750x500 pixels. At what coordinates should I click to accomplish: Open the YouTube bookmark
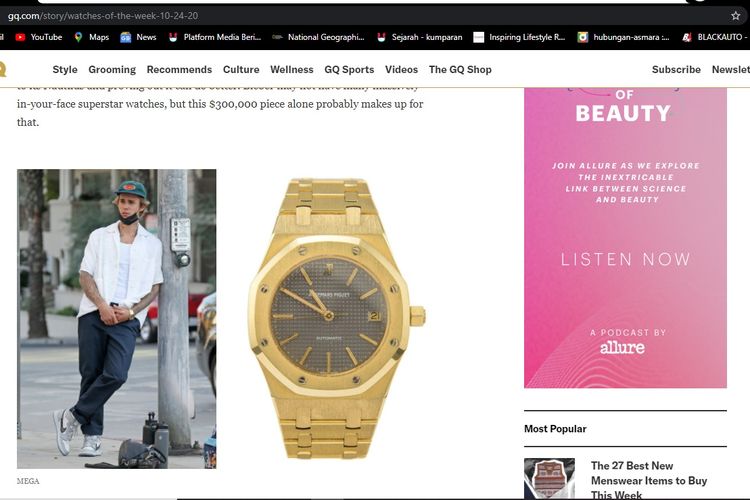point(39,37)
